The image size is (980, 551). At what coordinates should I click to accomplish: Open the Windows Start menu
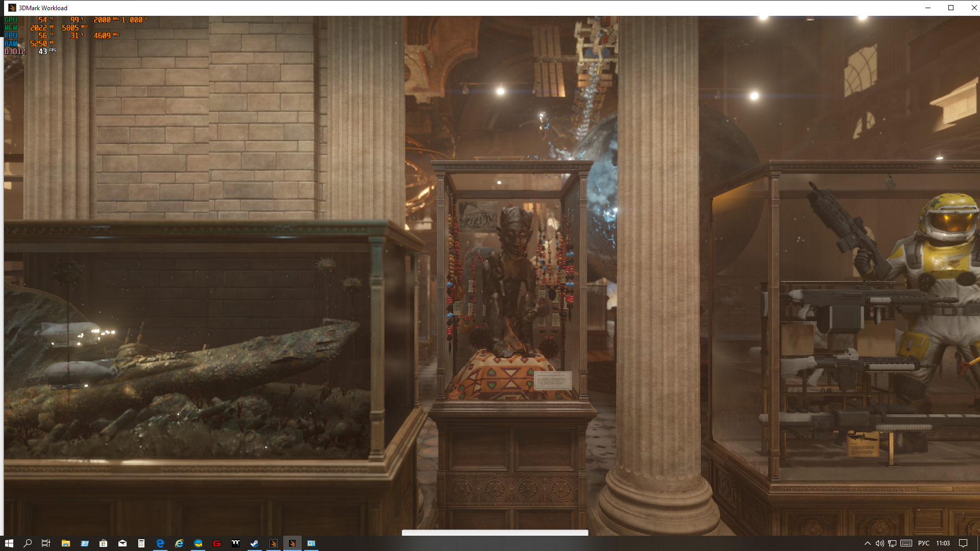pyautogui.click(x=9, y=543)
